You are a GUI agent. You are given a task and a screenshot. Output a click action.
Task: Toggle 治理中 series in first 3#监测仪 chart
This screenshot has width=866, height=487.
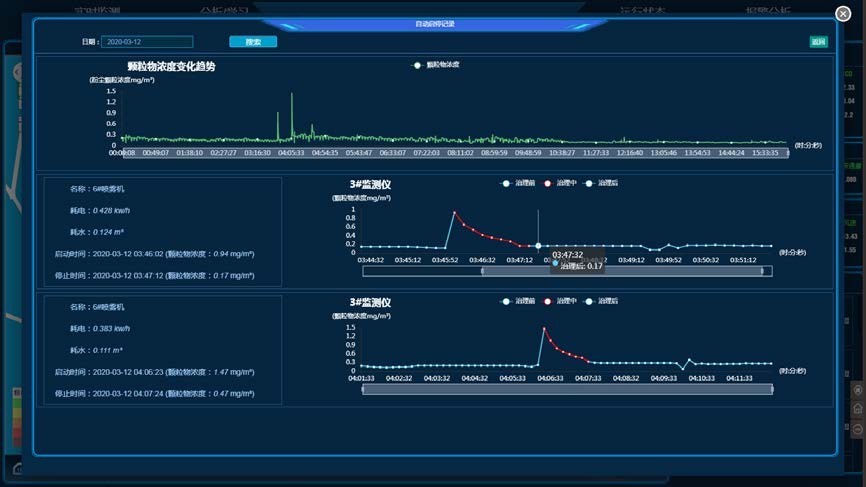(x=559, y=183)
